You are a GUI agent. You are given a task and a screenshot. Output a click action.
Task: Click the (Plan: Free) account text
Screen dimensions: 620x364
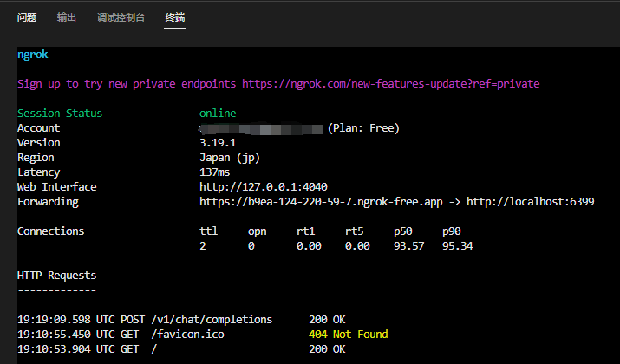(363, 128)
